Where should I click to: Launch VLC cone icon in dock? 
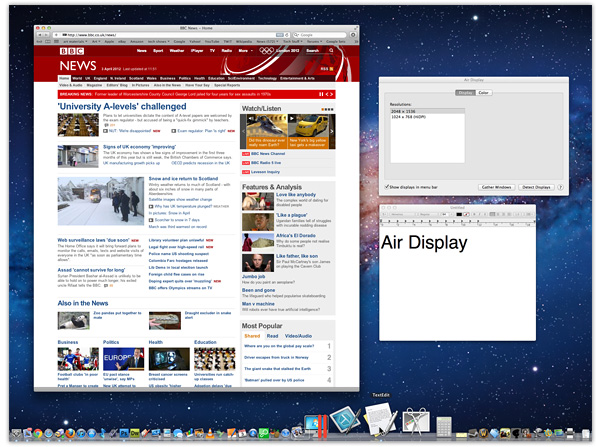point(210,433)
